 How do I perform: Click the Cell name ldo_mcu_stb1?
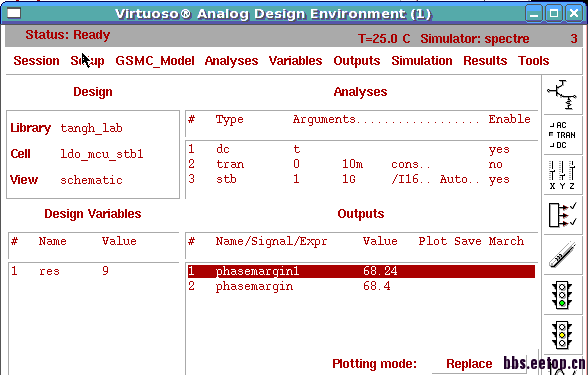[102, 154]
